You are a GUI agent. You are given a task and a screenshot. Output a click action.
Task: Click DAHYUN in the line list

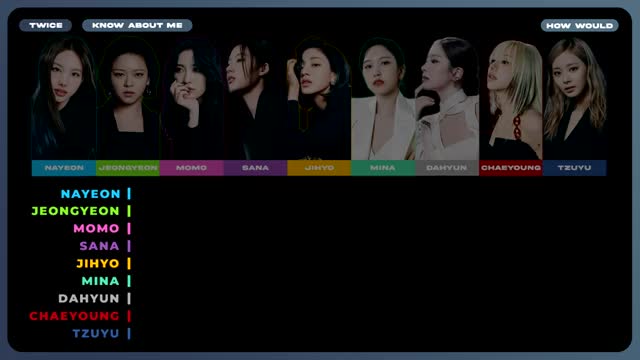[89, 299]
